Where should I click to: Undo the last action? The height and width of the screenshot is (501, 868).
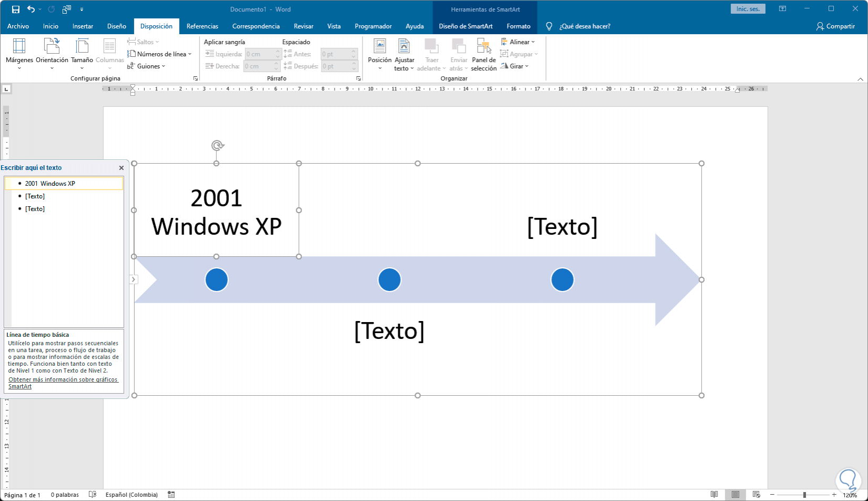[x=31, y=9]
